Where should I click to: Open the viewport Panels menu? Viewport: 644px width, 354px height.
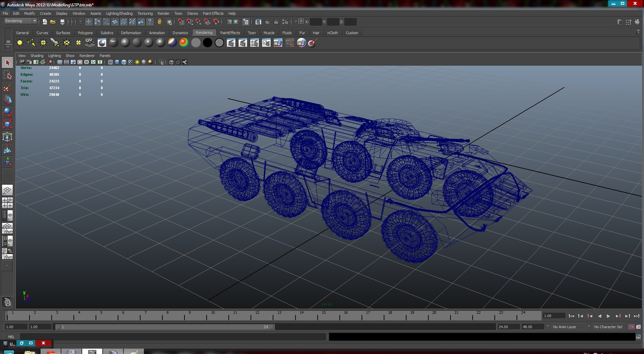coord(105,56)
